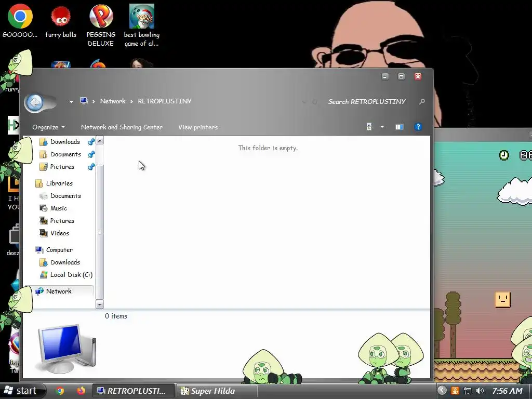Select Network in the address breadcrumb

coord(113,101)
